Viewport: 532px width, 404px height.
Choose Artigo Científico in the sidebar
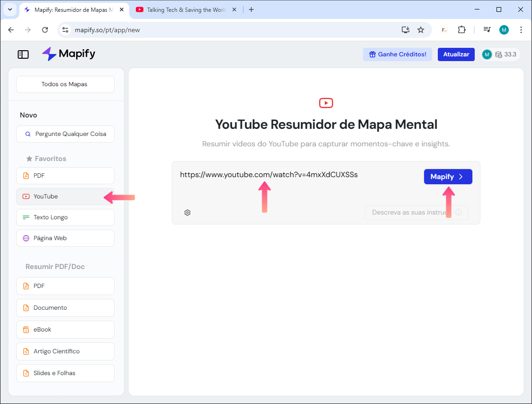pos(65,351)
